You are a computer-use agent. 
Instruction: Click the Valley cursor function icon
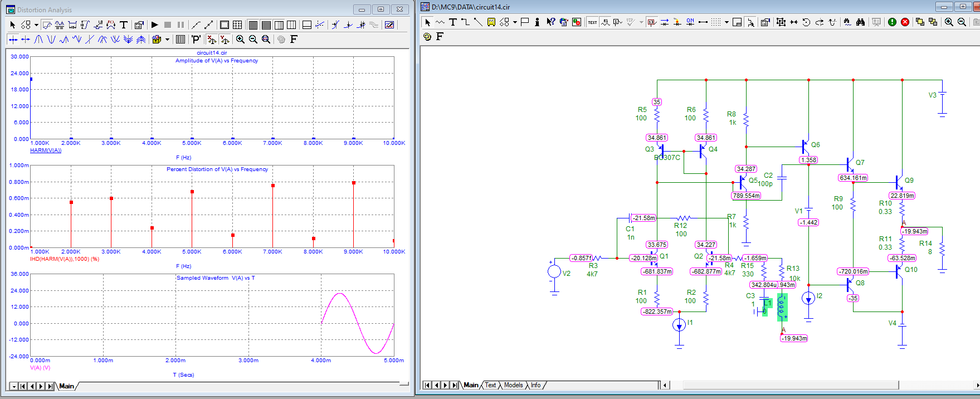[51, 39]
